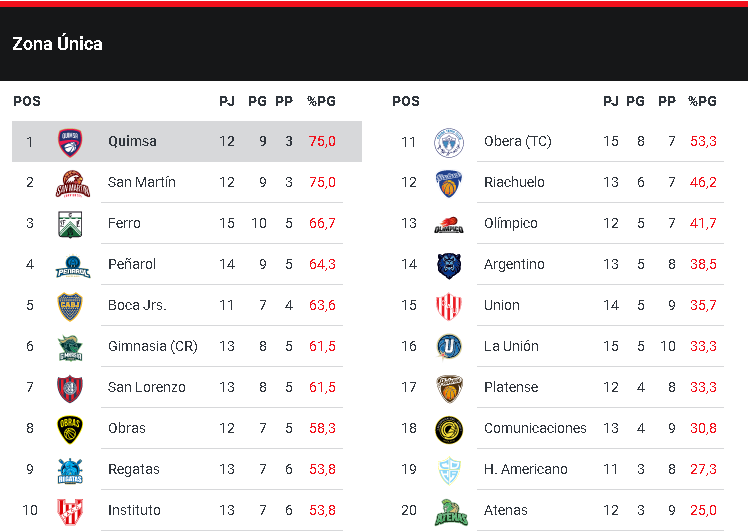The height and width of the screenshot is (531, 748).
Task: Click the left %PG column header
Action: (x=321, y=101)
